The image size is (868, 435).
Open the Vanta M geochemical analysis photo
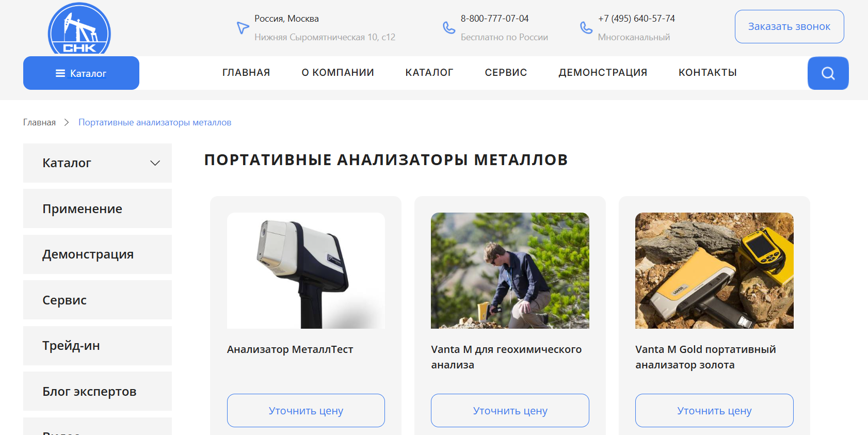pyautogui.click(x=510, y=270)
